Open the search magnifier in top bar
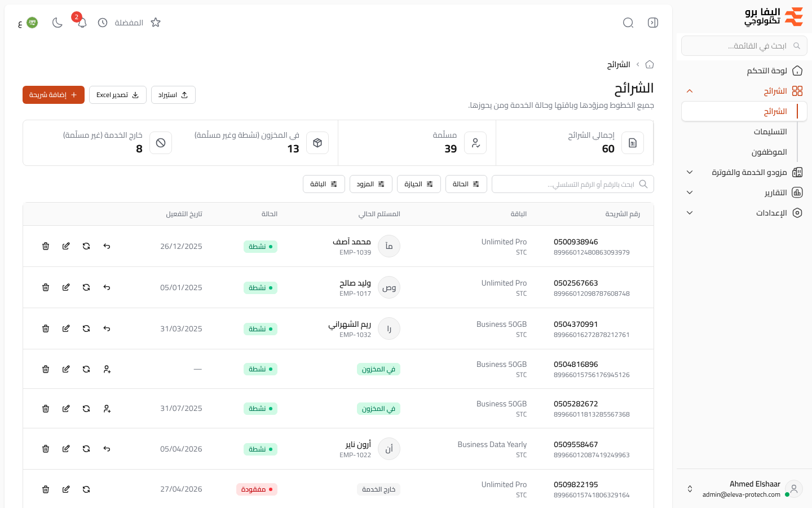Viewport: 812px width, 508px height. coord(628,23)
